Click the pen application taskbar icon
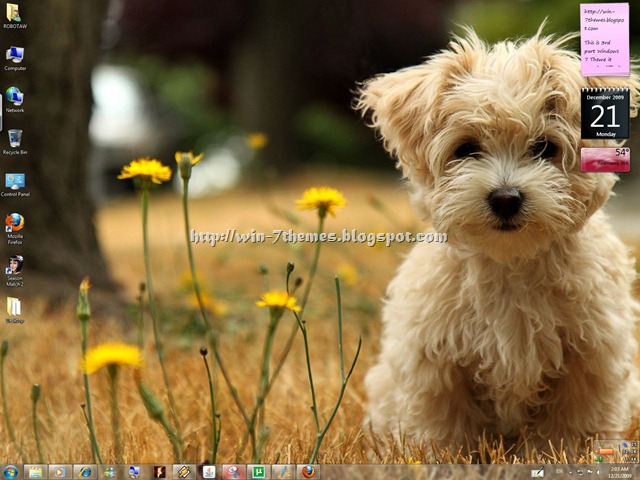640x480 pixels. point(283,472)
